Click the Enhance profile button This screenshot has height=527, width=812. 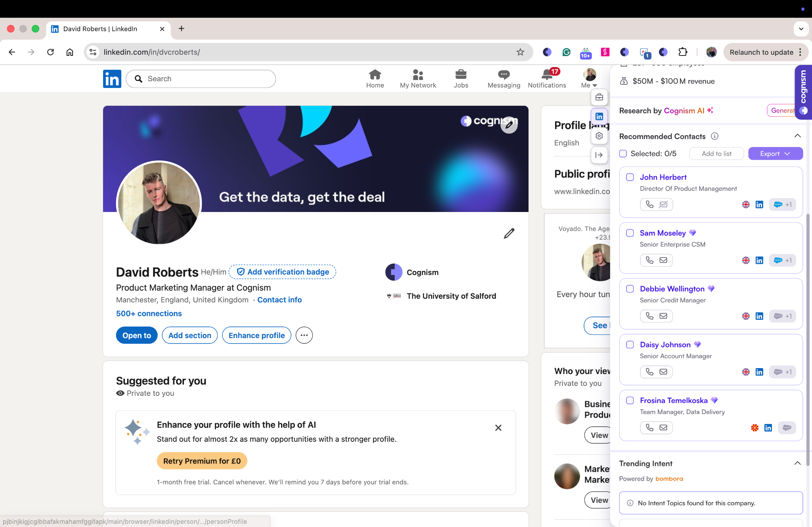click(x=257, y=336)
